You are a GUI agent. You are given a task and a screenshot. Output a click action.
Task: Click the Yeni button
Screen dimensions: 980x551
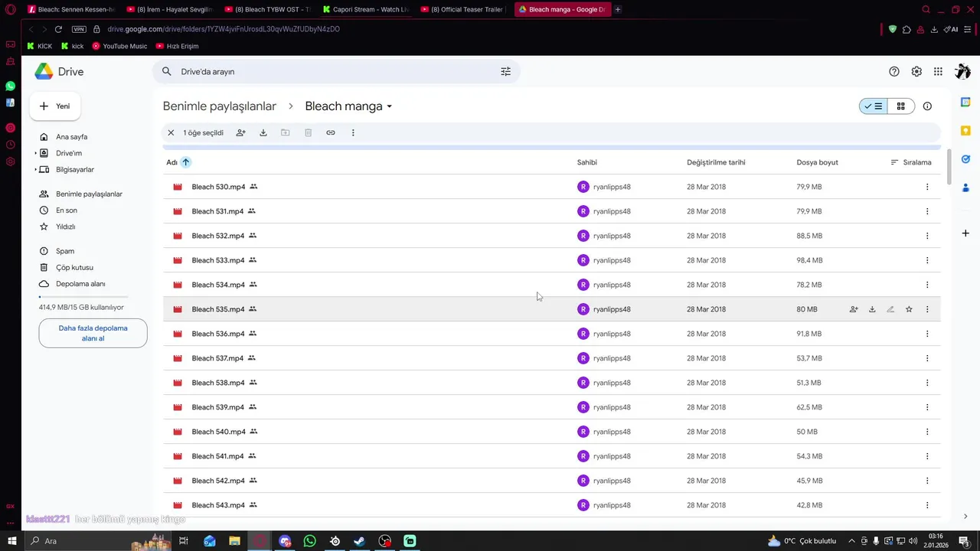55,106
